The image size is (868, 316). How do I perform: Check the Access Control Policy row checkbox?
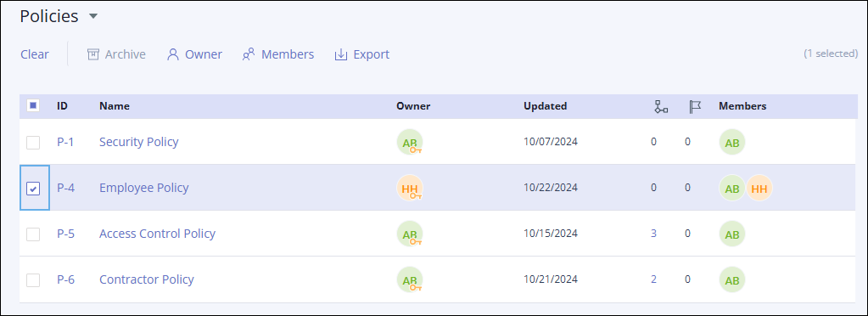point(33,234)
